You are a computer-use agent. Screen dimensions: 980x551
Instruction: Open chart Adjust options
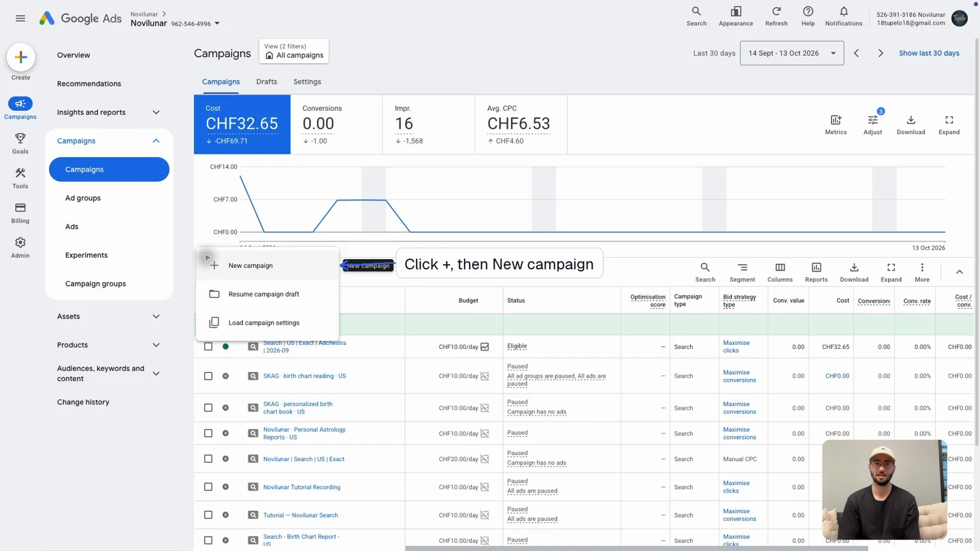pyautogui.click(x=872, y=124)
